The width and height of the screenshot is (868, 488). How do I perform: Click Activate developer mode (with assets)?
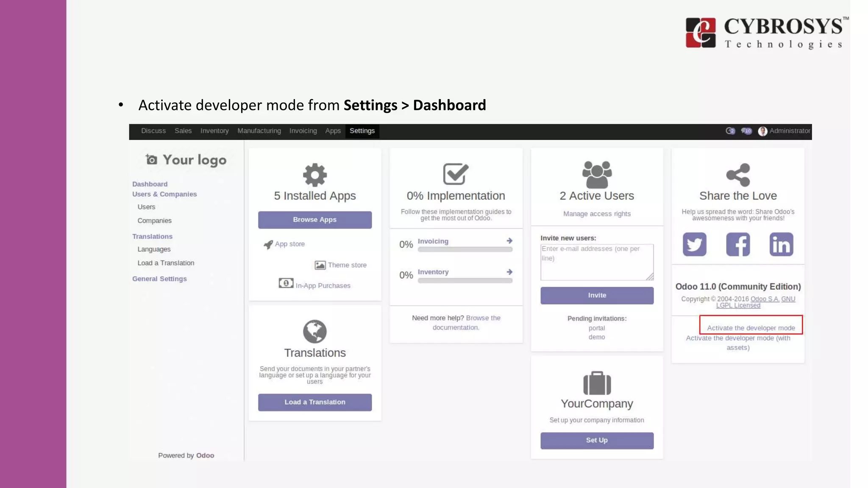(x=738, y=343)
